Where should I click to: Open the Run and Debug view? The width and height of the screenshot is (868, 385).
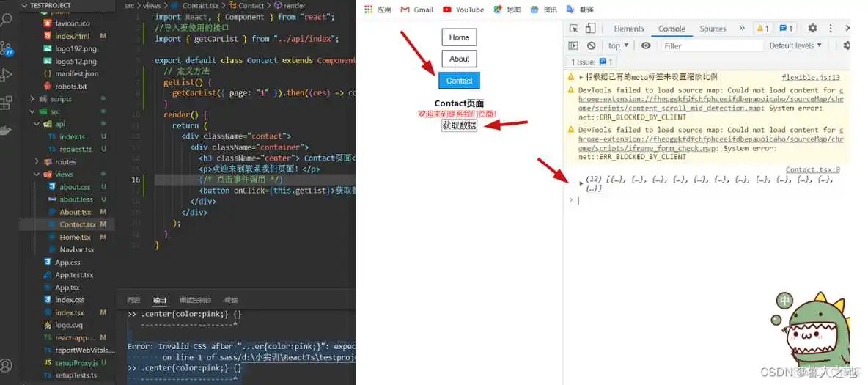6,74
